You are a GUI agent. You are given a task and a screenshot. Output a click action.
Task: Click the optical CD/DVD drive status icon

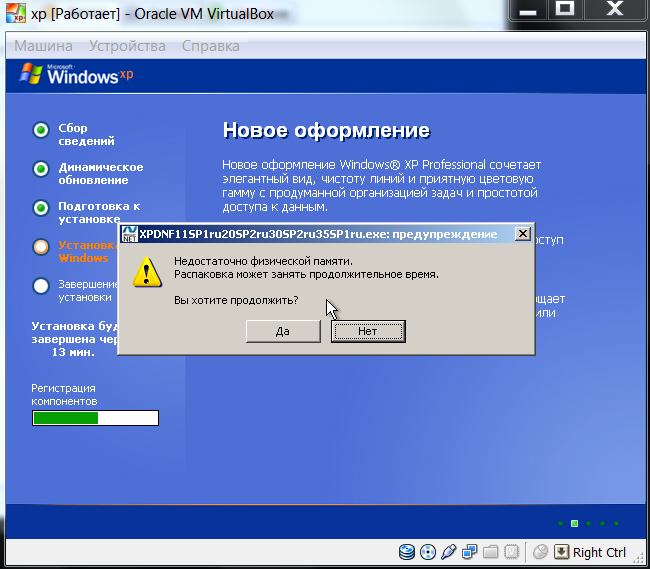(428, 552)
